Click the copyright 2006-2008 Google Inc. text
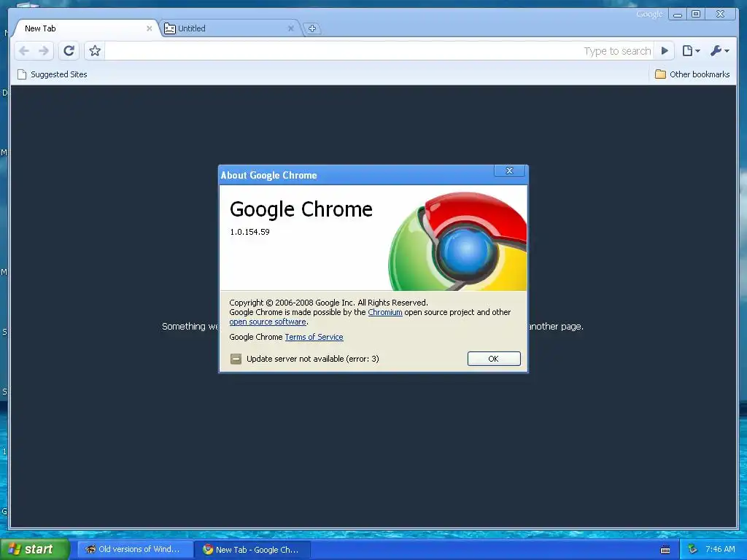This screenshot has width=747, height=560. 328,303
